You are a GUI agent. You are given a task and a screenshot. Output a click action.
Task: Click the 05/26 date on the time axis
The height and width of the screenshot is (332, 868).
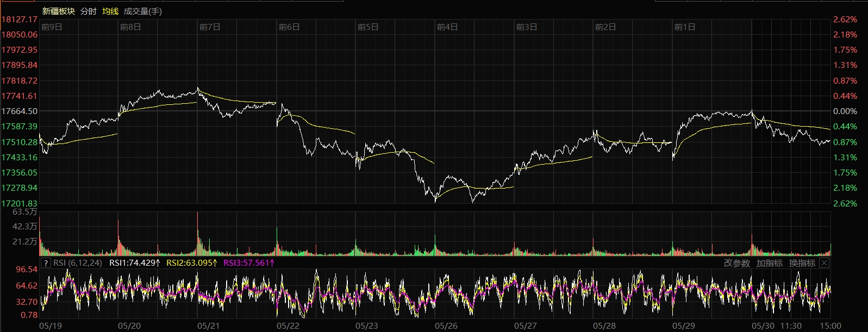(446, 326)
